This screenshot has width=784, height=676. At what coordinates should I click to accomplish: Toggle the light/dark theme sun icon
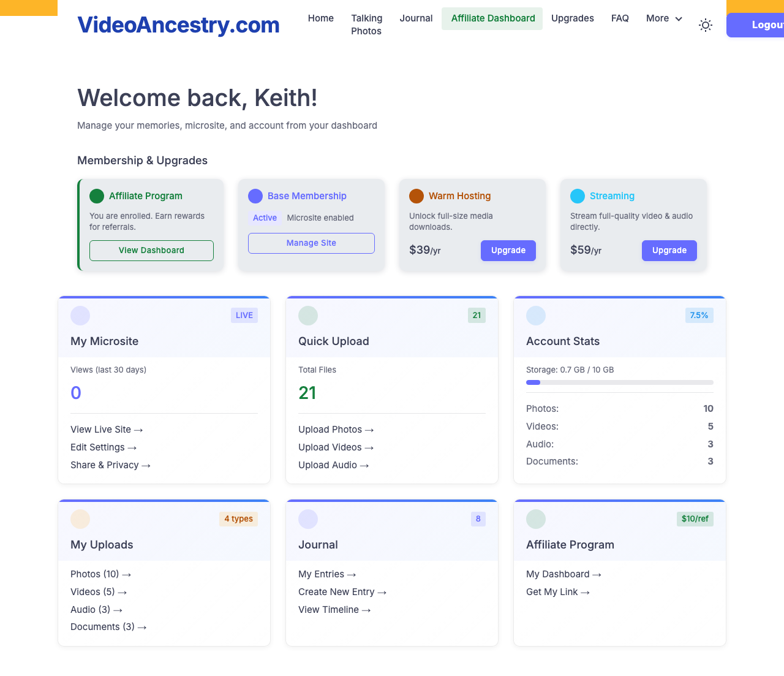click(706, 25)
